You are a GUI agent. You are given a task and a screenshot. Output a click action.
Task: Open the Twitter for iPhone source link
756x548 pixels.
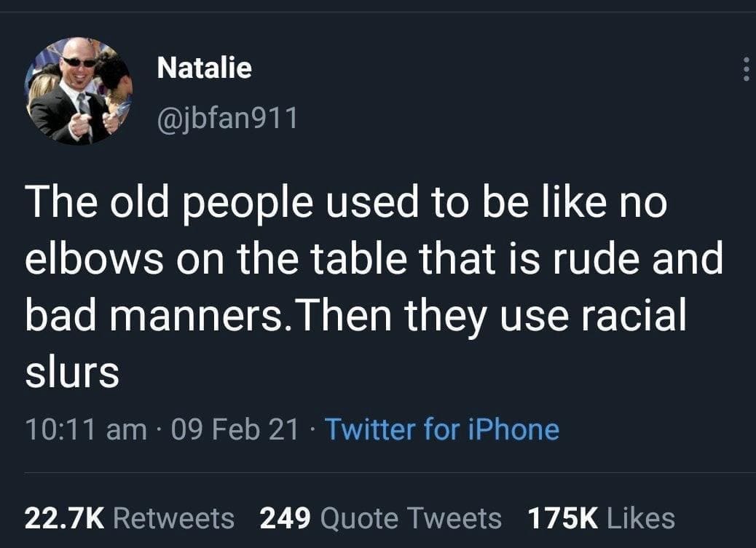point(442,430)
